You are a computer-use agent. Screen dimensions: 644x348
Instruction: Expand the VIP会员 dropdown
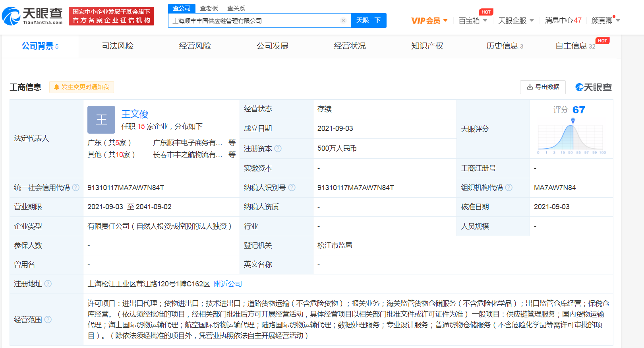click(429, 21)
